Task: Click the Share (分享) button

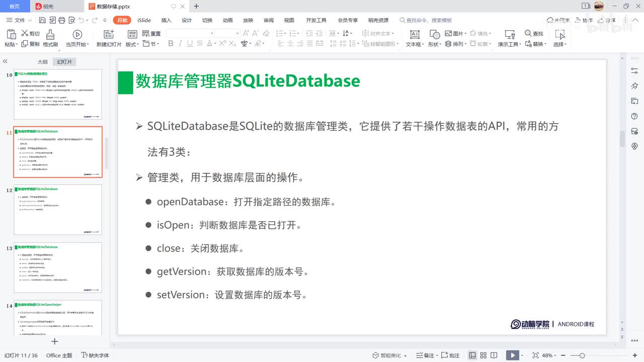Action: point(607,20)
